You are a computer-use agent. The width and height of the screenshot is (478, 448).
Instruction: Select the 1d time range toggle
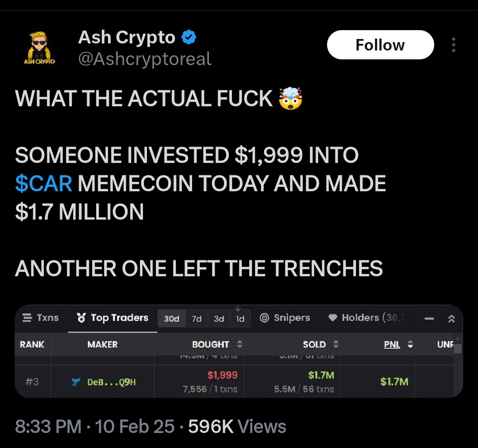240,319
